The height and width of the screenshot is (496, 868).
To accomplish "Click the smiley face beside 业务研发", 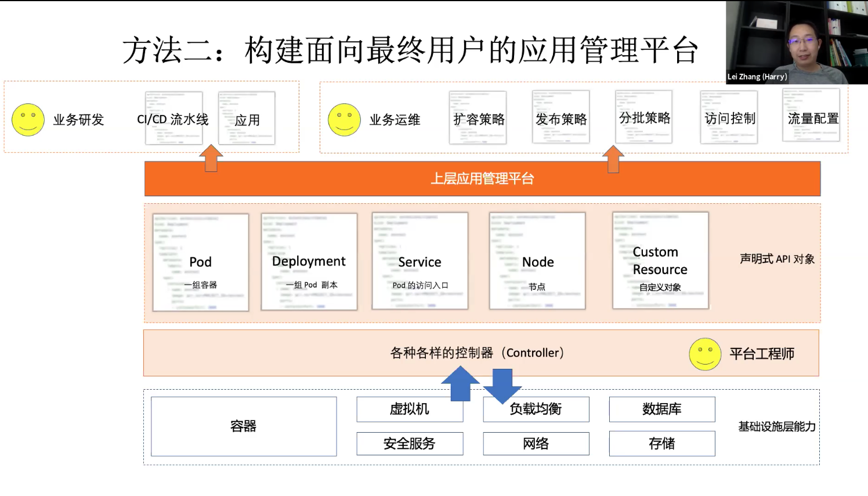I will pyautogui.click(x=28, y=120).
